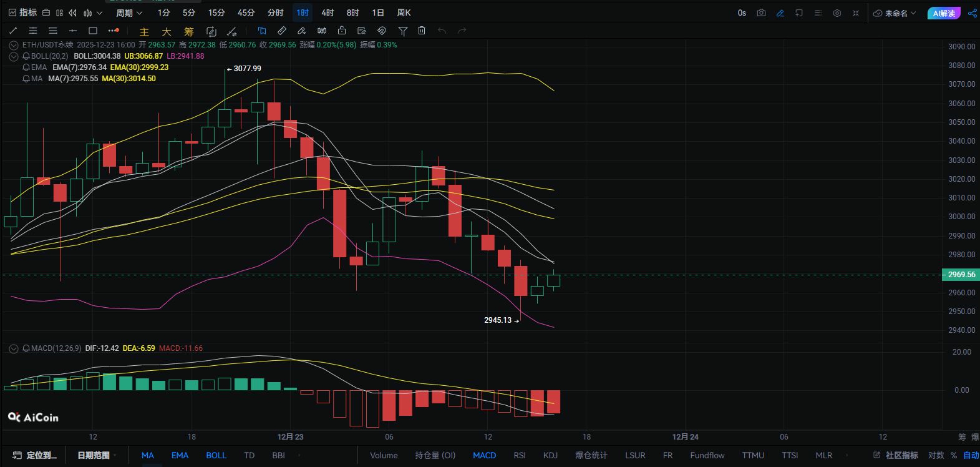Click the filter funnel icon

click(x=403, y=31)
